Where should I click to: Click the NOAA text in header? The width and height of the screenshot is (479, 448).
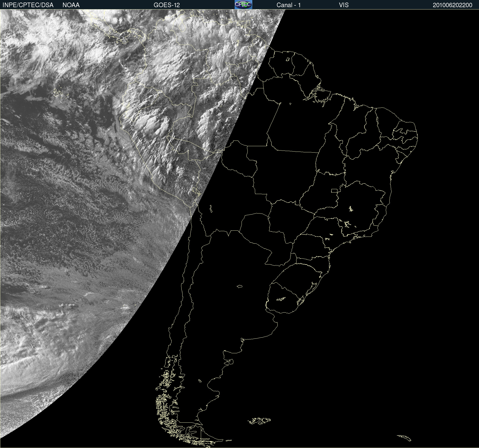71,5
